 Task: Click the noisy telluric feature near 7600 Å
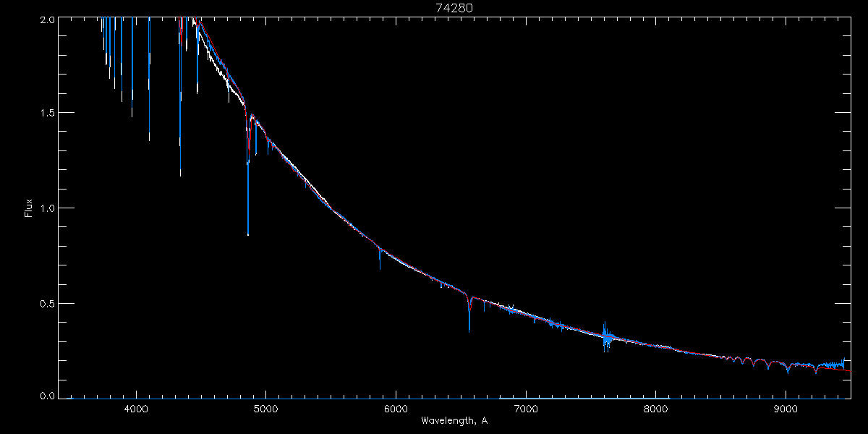click(606, 337)
